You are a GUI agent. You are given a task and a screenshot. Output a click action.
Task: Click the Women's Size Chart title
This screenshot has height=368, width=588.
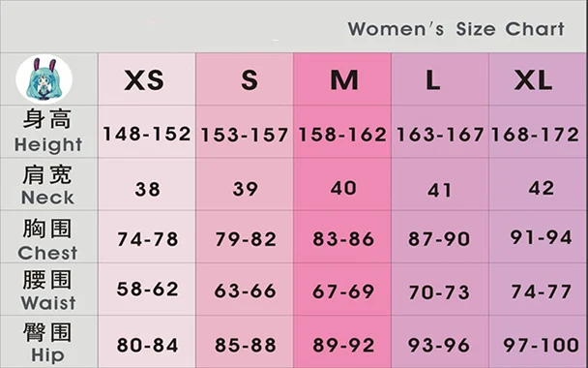456,29
